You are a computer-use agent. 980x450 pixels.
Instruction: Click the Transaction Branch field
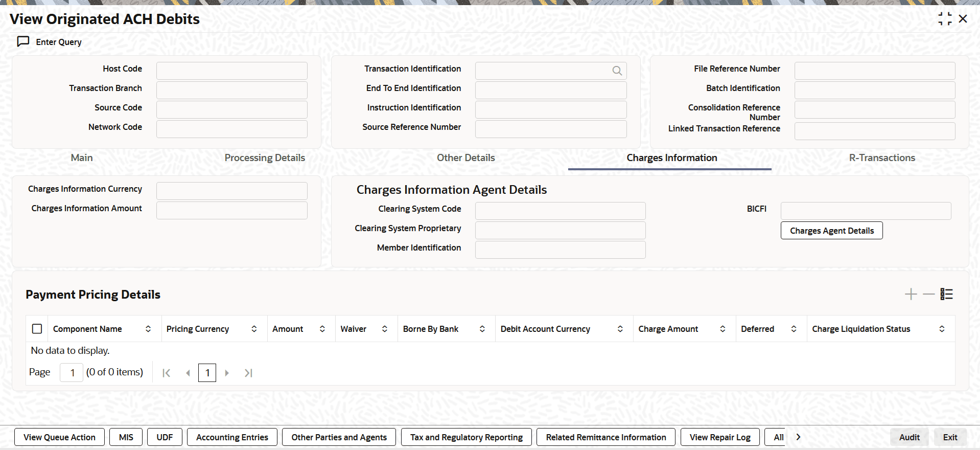[232, 90]
